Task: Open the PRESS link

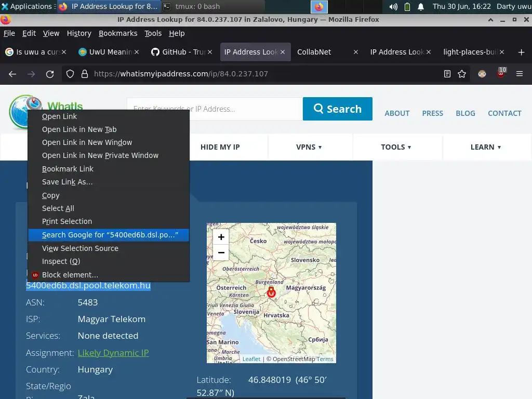Action: tap(433, 113)
